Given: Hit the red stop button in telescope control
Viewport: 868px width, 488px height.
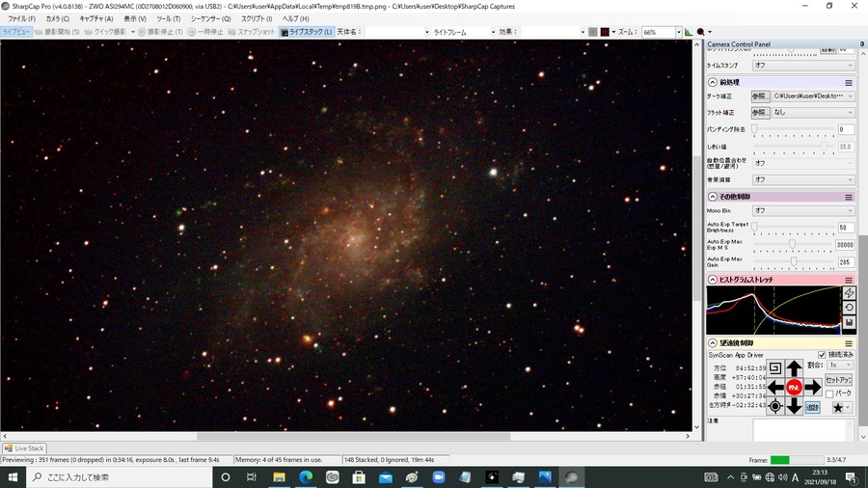Looking at the screenshot, I should [794, 388].
